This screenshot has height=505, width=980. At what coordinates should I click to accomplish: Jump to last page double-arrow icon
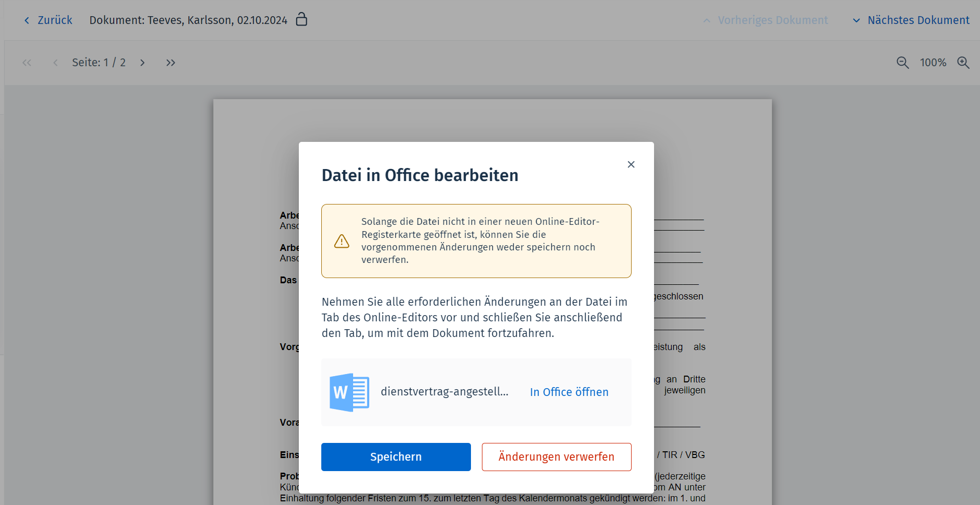click(x=171, y=63)
